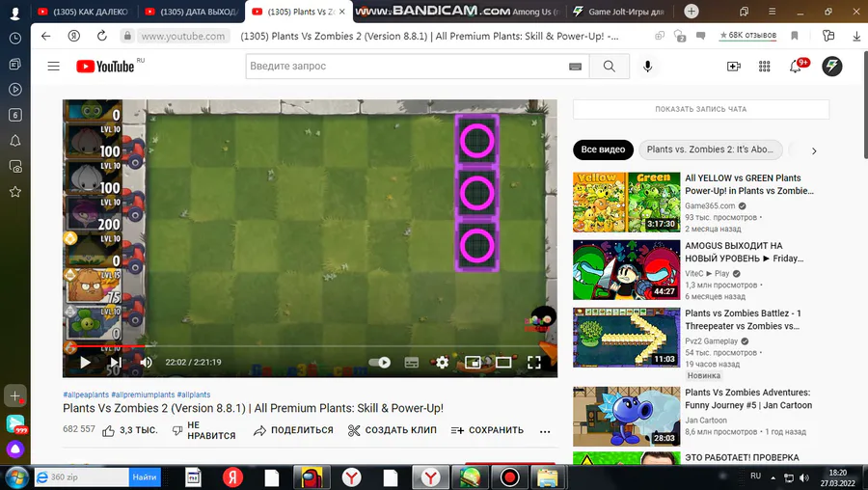Open the 68K отзывов reviews badge
Screen dimensions: 868x490
(x=747, y=35)
